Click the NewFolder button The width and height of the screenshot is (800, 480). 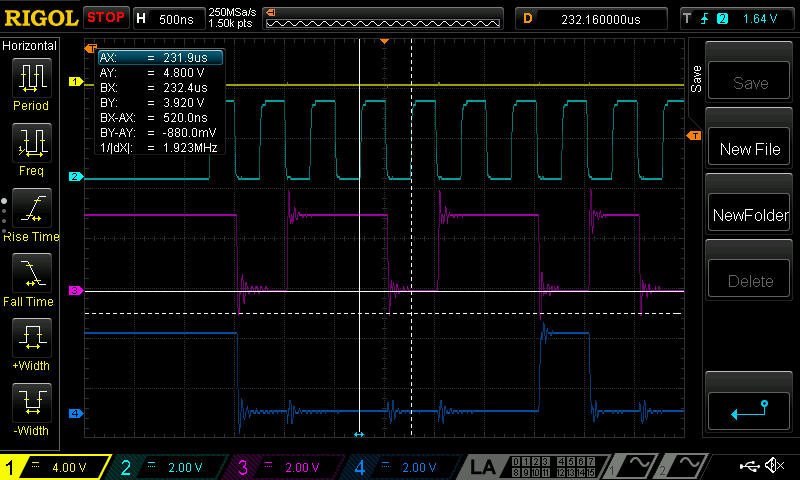pyautogui.click(x=749, y=214)
